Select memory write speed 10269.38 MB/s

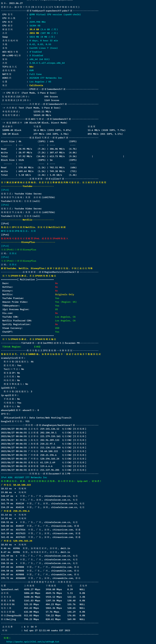click(42, 115)
